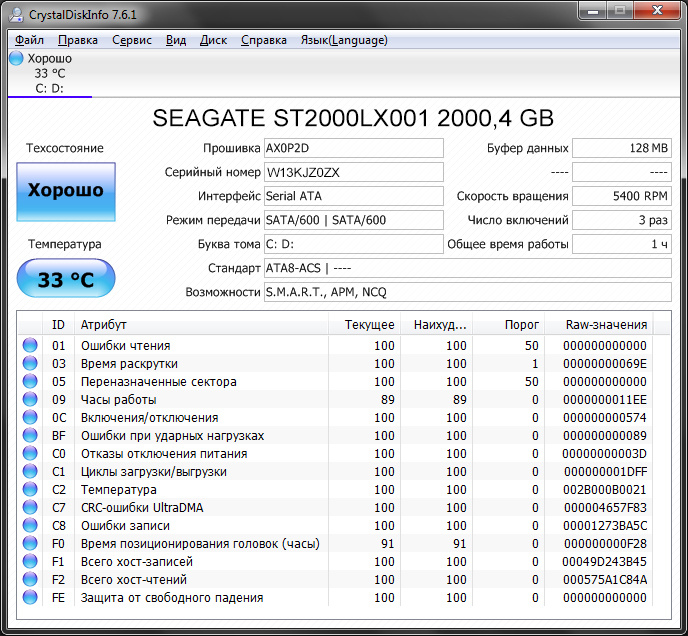
Task: Click status orb for Включения/отключения row
Action: [30, 417]
